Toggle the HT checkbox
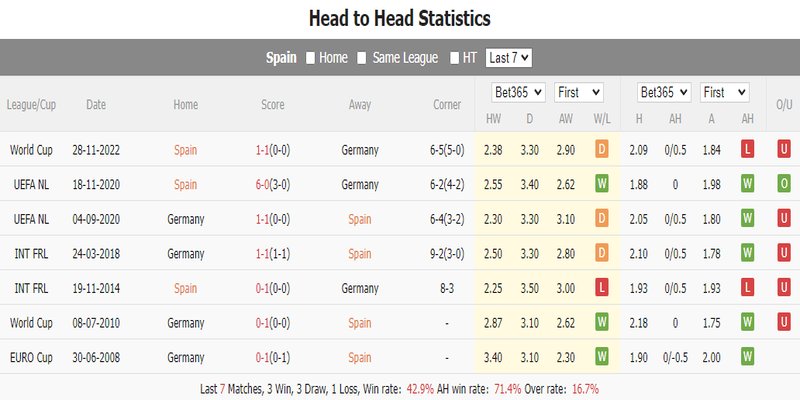The width and height of the screenshot is (800, 400). [455, 59]
